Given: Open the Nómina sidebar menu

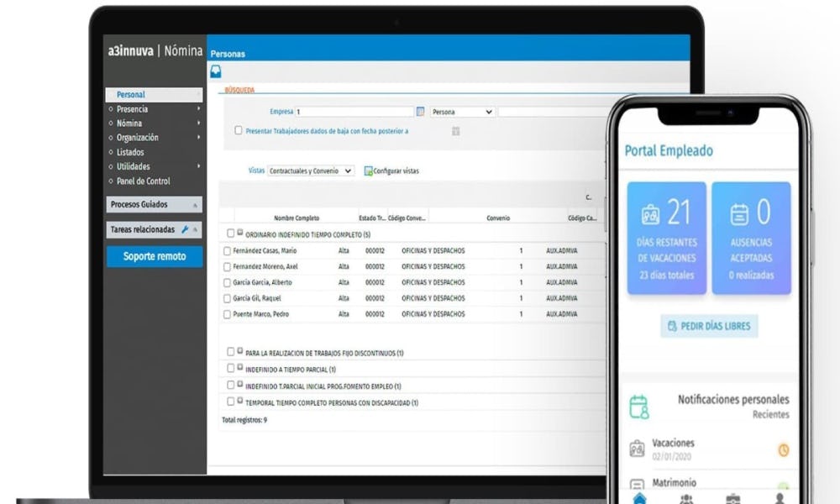Looking at the screenshot, I should coord(129,123).
